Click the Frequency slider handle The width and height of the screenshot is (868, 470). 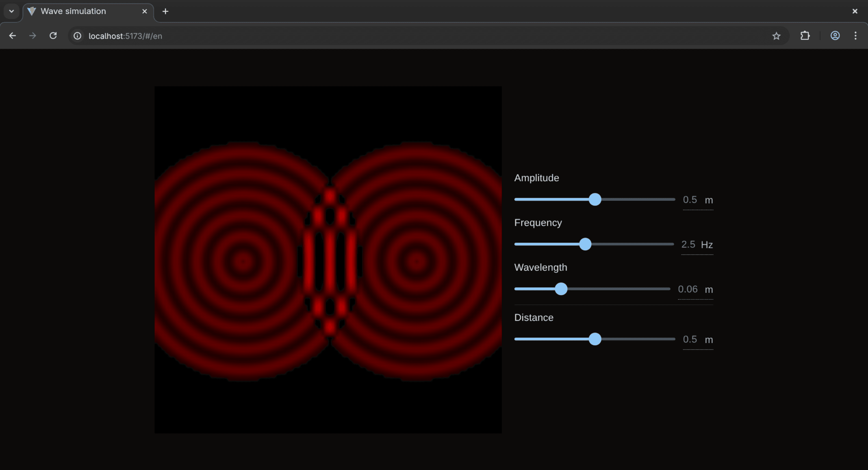(585, 244)
